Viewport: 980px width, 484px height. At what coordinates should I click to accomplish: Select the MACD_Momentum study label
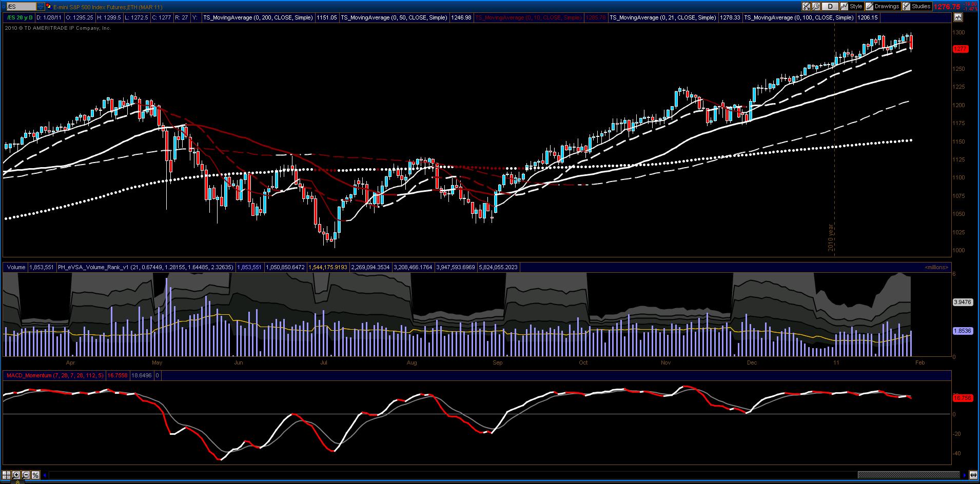coord(55,375)
